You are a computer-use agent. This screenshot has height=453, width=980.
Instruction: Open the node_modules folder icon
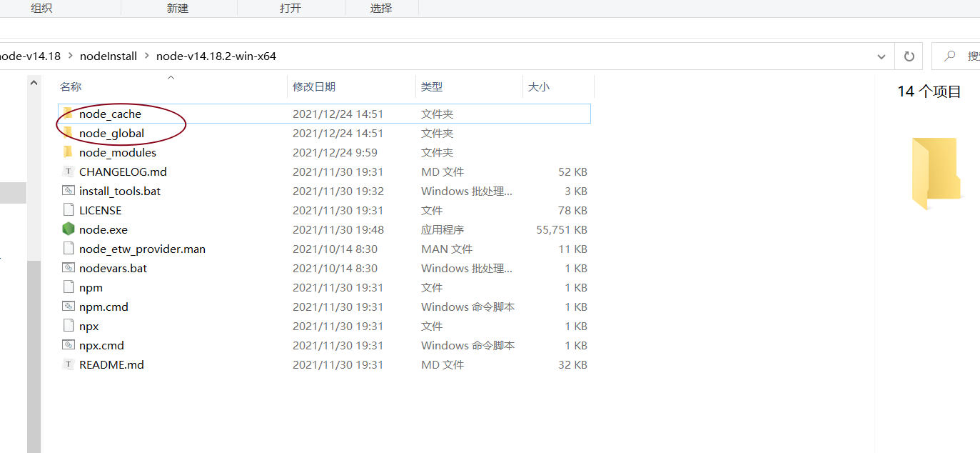tap(68, 152)
